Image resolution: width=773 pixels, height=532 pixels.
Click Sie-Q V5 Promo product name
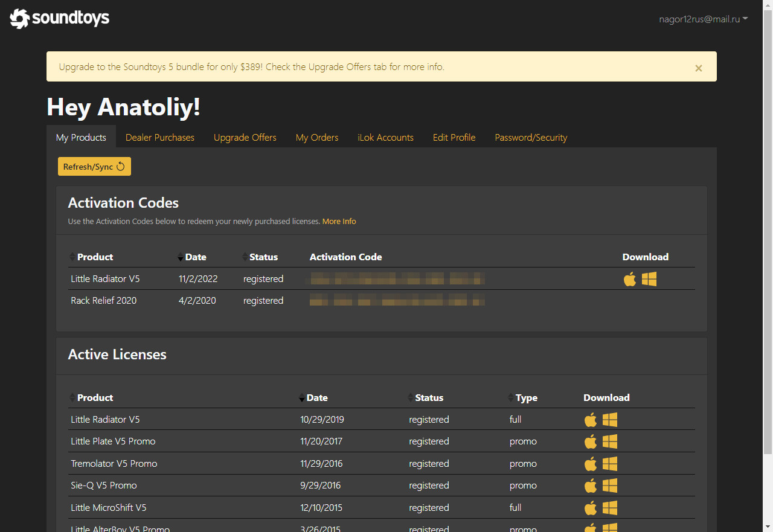coord(104,486)
